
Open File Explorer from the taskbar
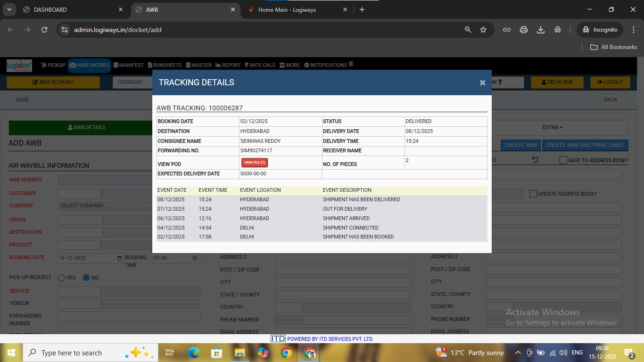click(x=240, y=353)
